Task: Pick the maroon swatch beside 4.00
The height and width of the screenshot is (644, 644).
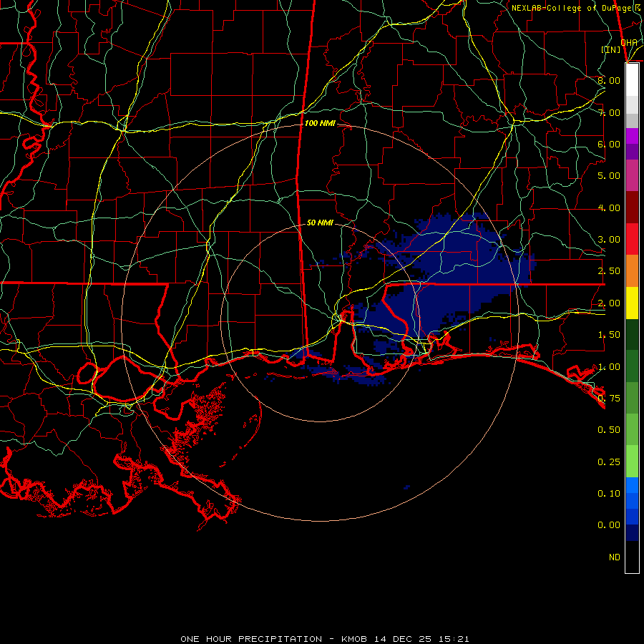Action: click(x=632, y=208)
